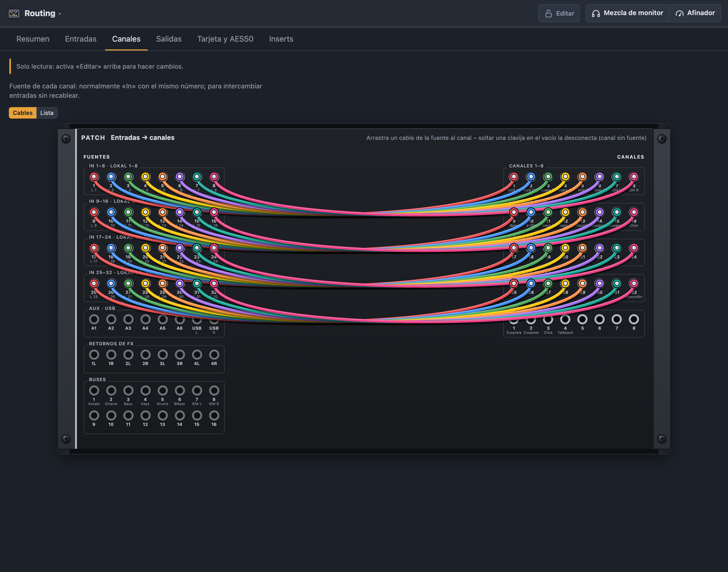Select source jack 32 pink plug

click(214, 283)
